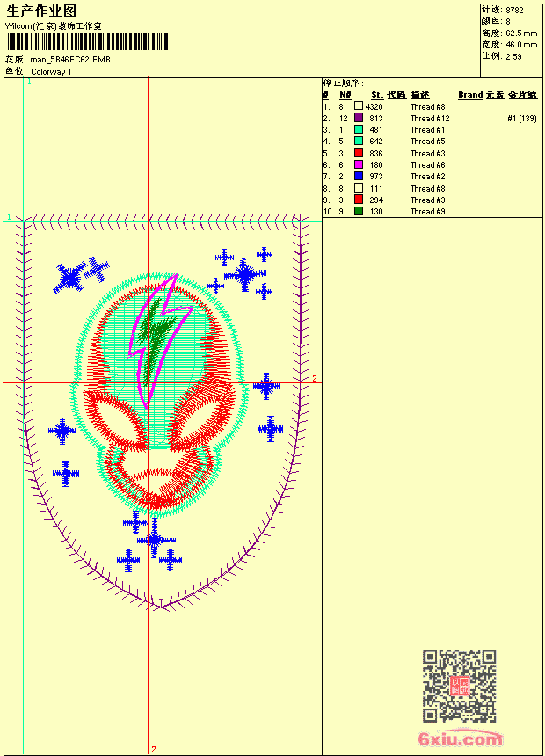Click the St. column header
Screen dimensions: 545x756
(377, 95)
